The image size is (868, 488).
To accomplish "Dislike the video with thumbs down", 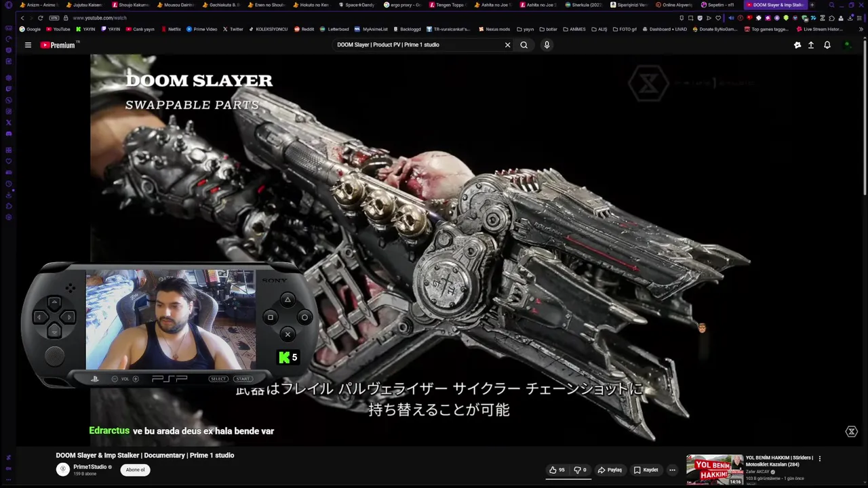I will pyautogui.click(x=580, y=470).
